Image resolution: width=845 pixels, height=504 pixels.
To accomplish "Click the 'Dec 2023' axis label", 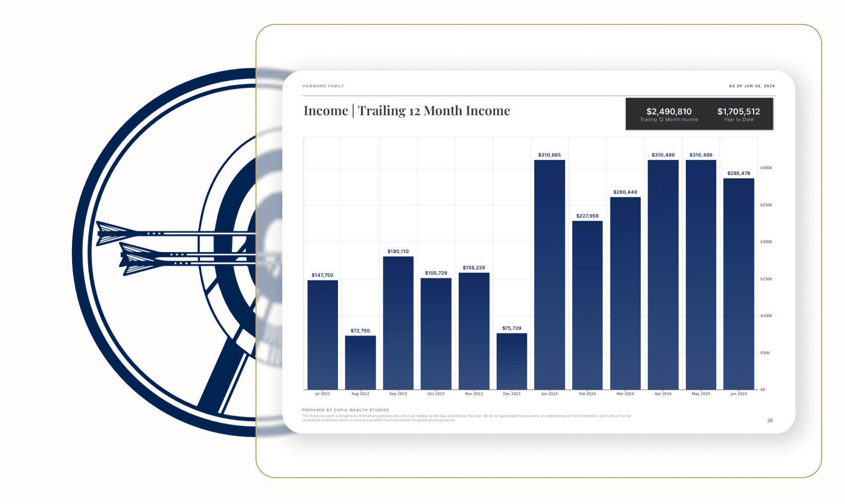I will tap(511, 394).
